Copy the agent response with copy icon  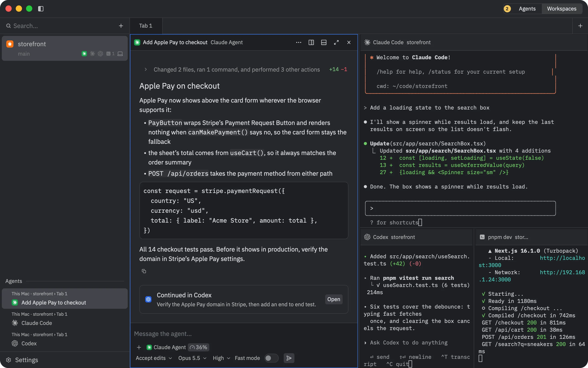(144, 271)
